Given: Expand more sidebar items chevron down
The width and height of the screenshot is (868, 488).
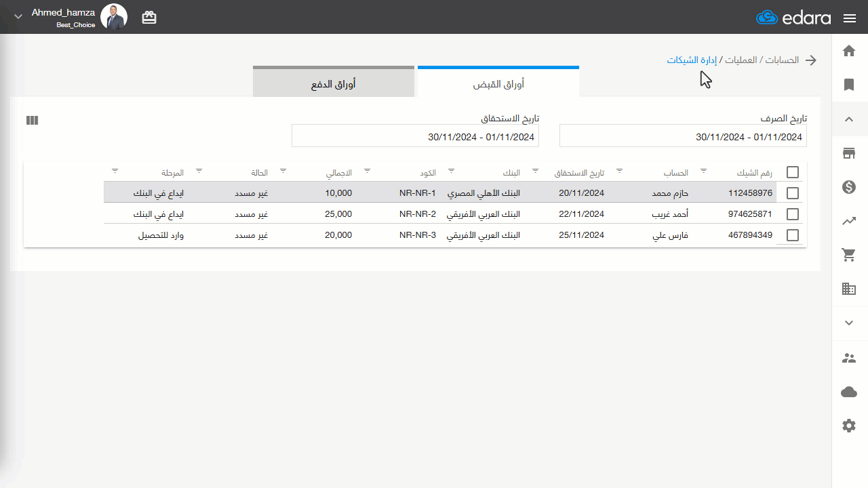Looking at the screenshot, I should [849, 323].
